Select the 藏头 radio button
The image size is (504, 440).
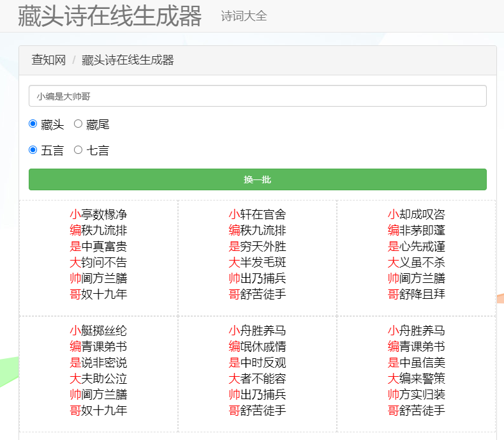pos(33,124)
